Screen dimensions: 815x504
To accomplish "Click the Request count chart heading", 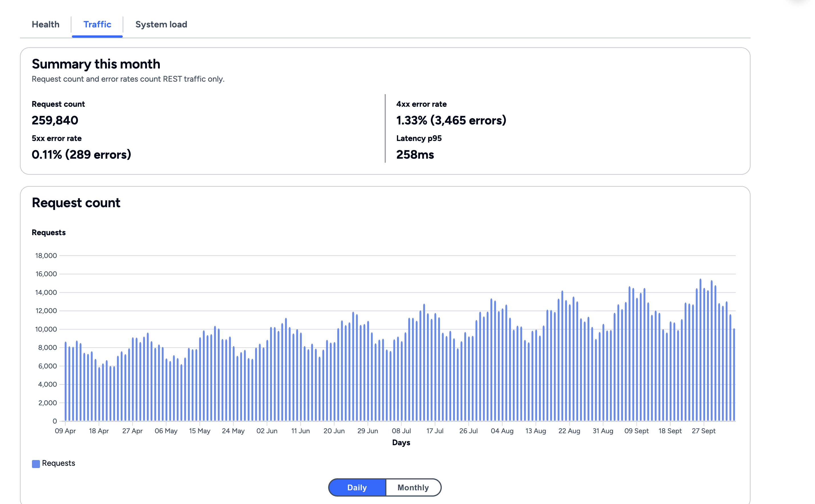I will click(76, 203).
